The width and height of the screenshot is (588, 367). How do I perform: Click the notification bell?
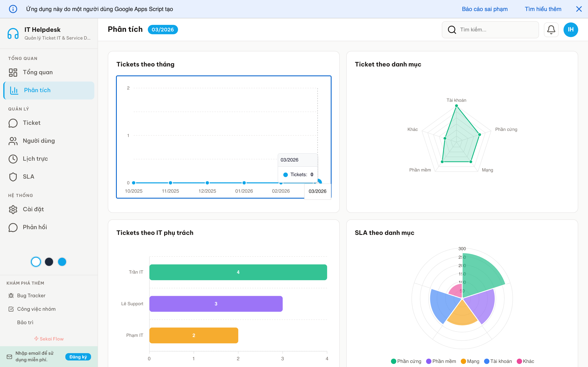[x=551, y=29]
